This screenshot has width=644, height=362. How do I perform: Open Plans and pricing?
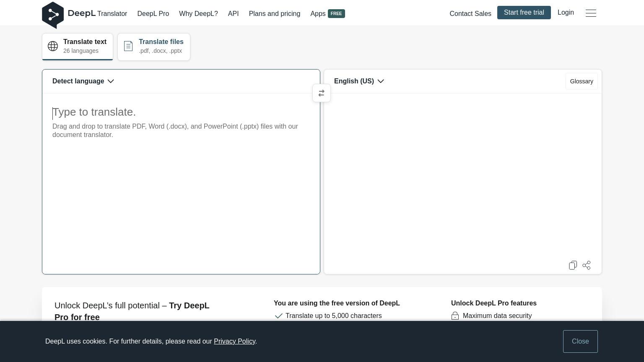click(275, 14)
